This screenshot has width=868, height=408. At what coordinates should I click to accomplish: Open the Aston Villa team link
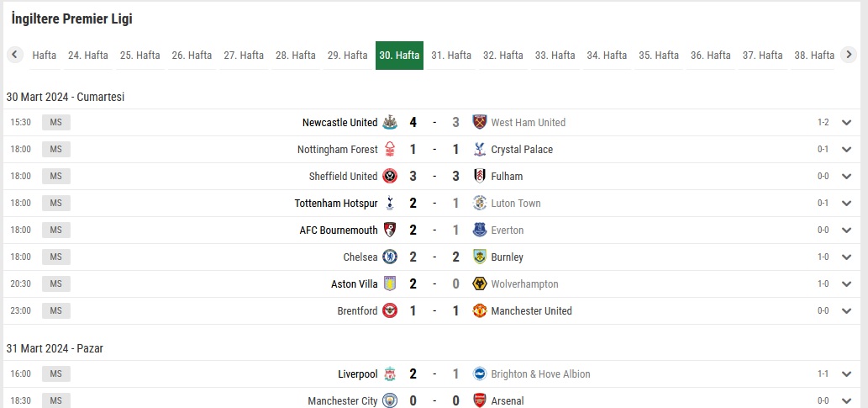[355, 283]
